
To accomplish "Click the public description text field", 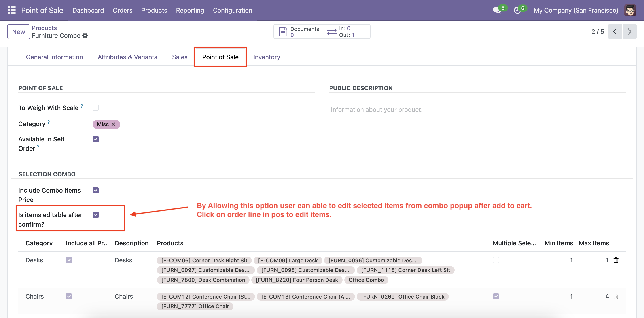I will tap(376, 110).
